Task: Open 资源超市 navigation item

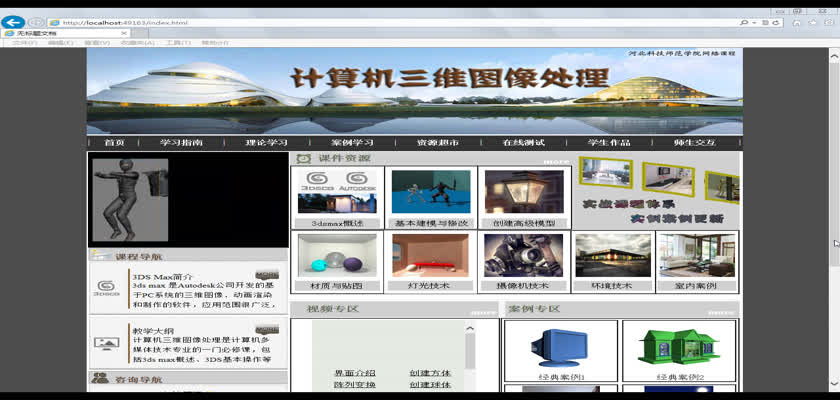Action: (x=438, y=142)
